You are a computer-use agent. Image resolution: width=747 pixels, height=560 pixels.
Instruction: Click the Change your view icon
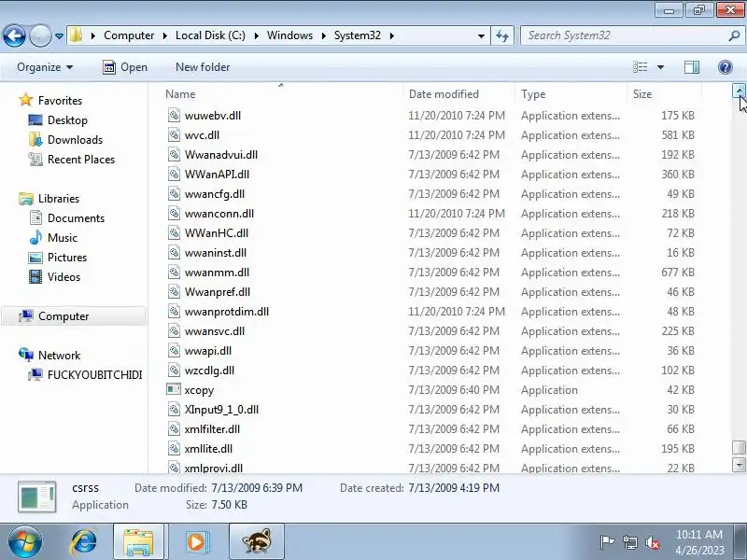[640, 67]
